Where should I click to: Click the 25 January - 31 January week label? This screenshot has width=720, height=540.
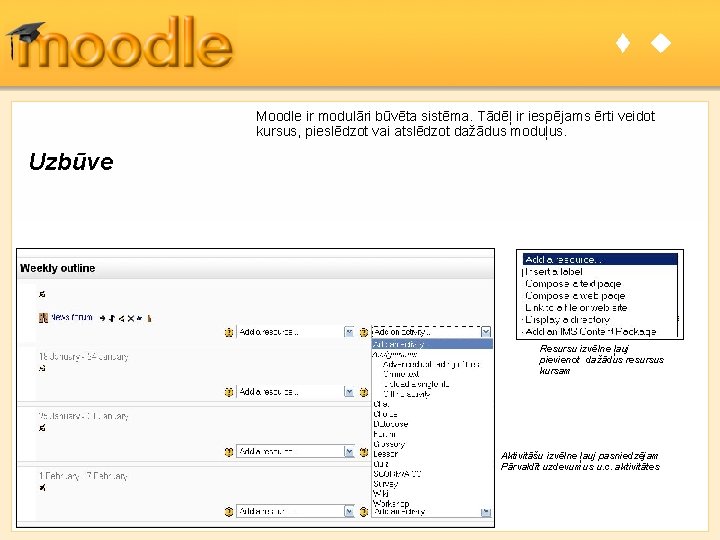pos(84,416)
